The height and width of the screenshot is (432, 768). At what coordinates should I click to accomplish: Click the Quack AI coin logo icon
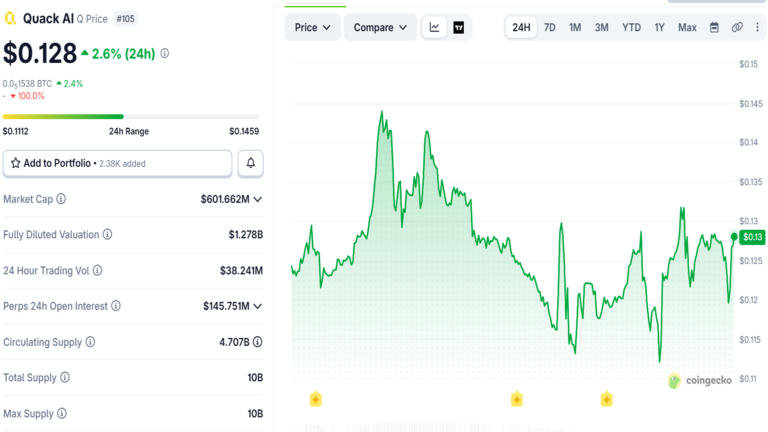click(10, 19)
